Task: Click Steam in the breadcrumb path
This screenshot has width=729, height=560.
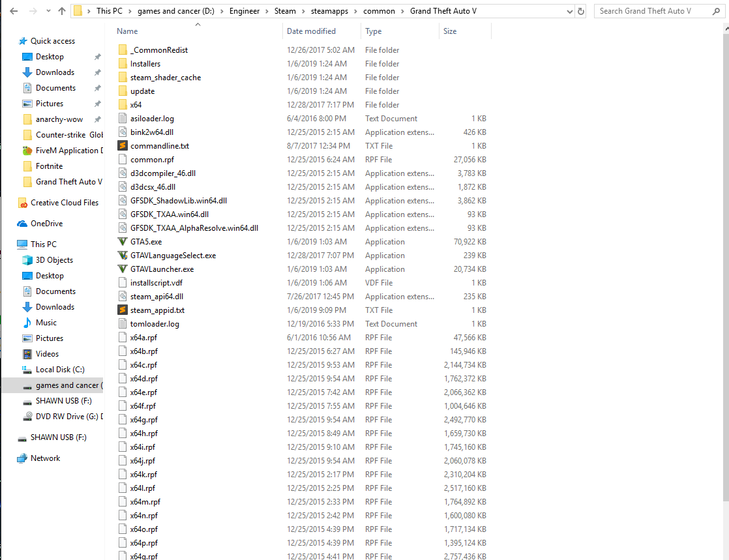Action: coord(285,11)
